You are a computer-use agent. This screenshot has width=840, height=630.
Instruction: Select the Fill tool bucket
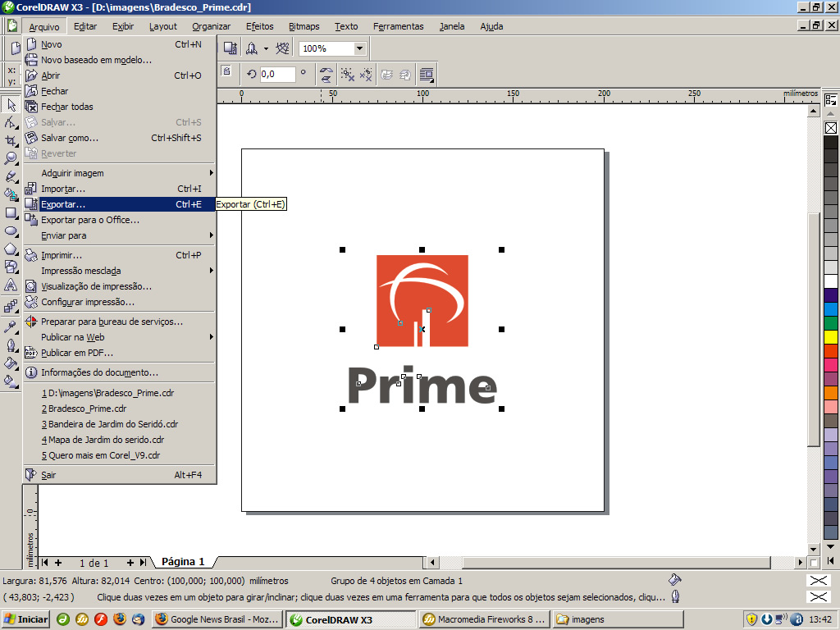tap(11, 363)
